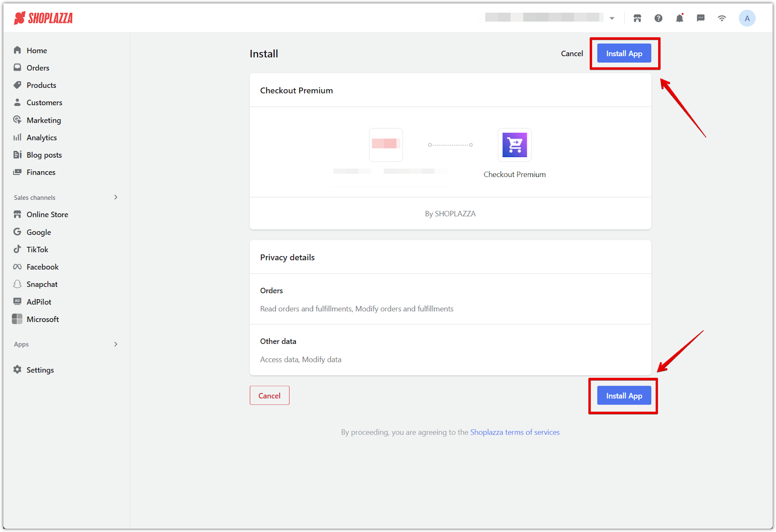Click the blurred store logo thumbnail
The width and height of the screenshot is (776, 532).
click(x=386, y=145)
